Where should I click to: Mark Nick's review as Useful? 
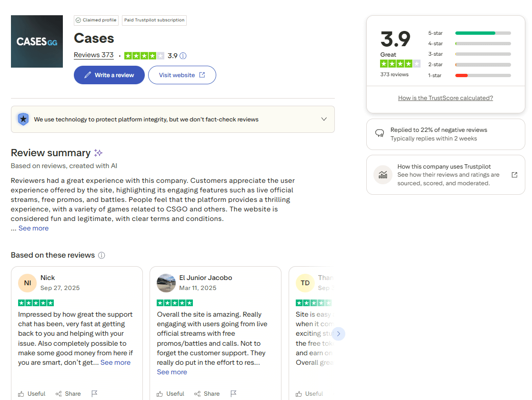point(32,394)
